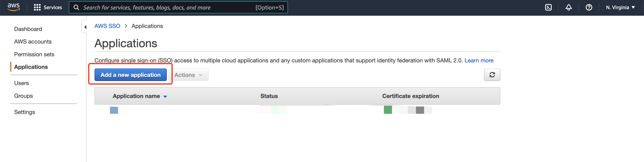Open Users page in sidebar
The width and height of the screenshot is (644, 162).
22,83
